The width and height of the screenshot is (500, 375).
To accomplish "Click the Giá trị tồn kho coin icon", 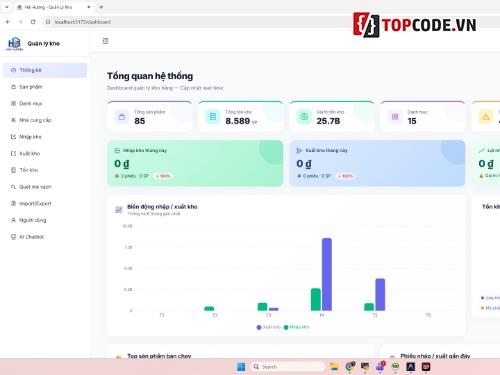I will tap(304, 117).
